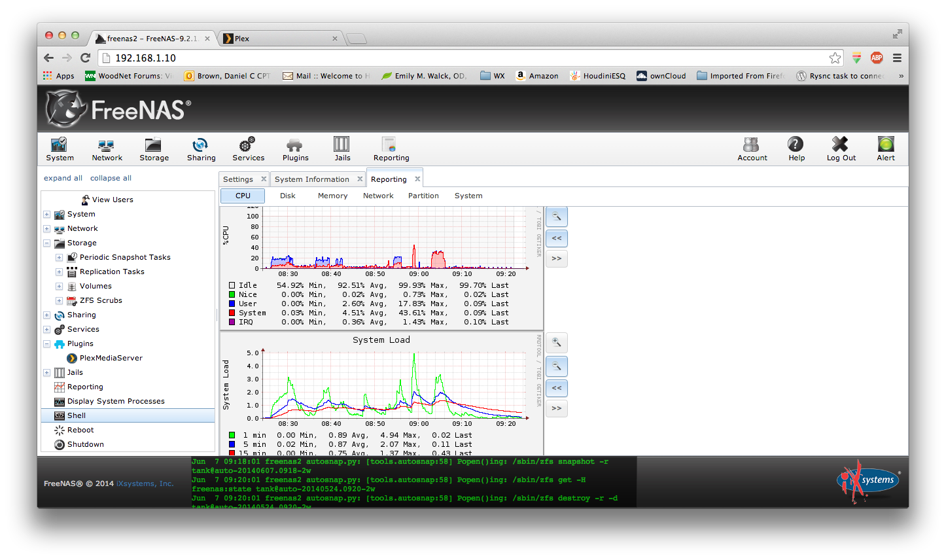Image resolution: width=946 pixels, height=560 pixels.
Task: Zoom in the System Load graph
Action: click(557, 343)
